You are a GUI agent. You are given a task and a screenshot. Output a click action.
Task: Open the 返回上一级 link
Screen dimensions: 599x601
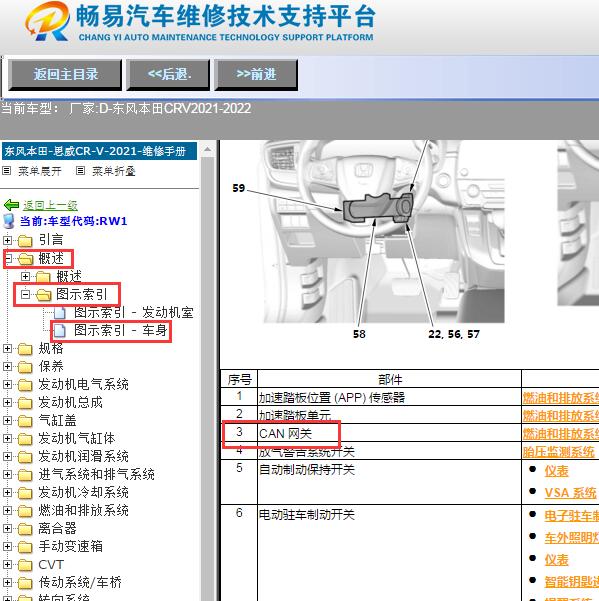pos(50,205)
